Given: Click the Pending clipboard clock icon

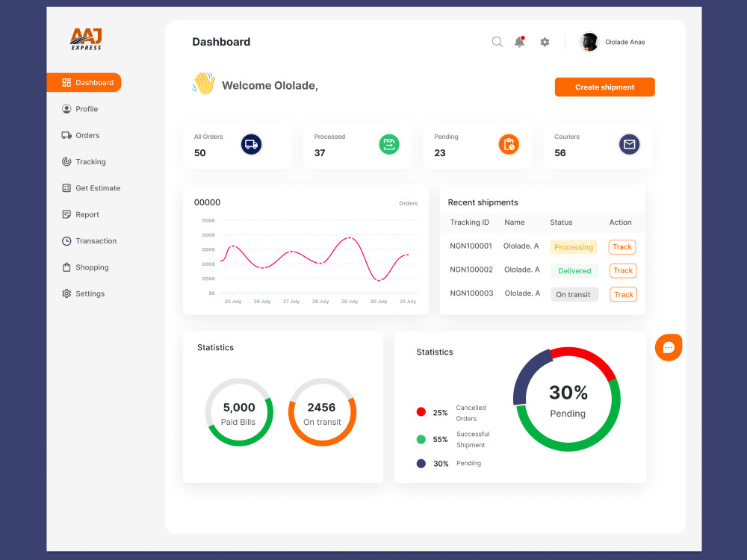Looking at the screenshot, I should pos(509,144).
